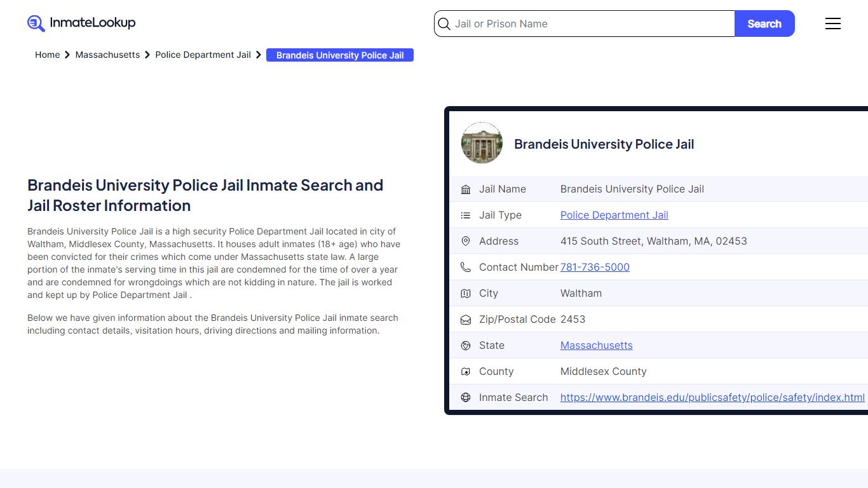The height and width of the screenshot is (488, 868).
Task: Click the Brandeis University Police Jail breadcrumb badge
Action: pyautogui.click(x=340, y=55)
